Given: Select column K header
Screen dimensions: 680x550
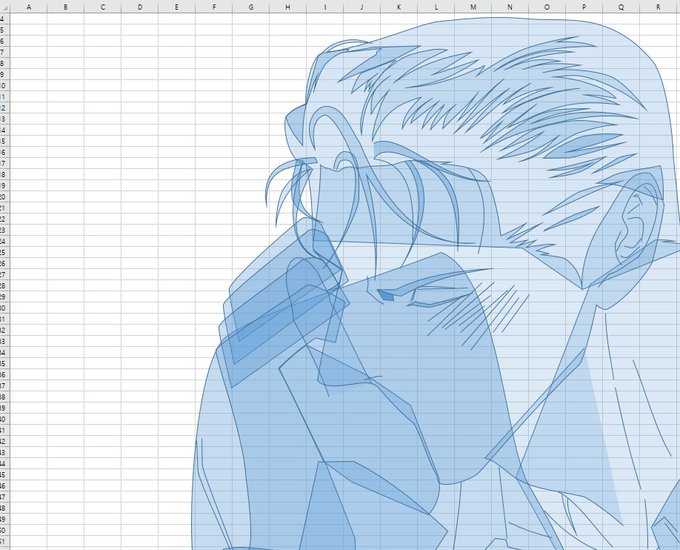Looking at the screenshot, I should pyautogui.click(x=399, y=7).
